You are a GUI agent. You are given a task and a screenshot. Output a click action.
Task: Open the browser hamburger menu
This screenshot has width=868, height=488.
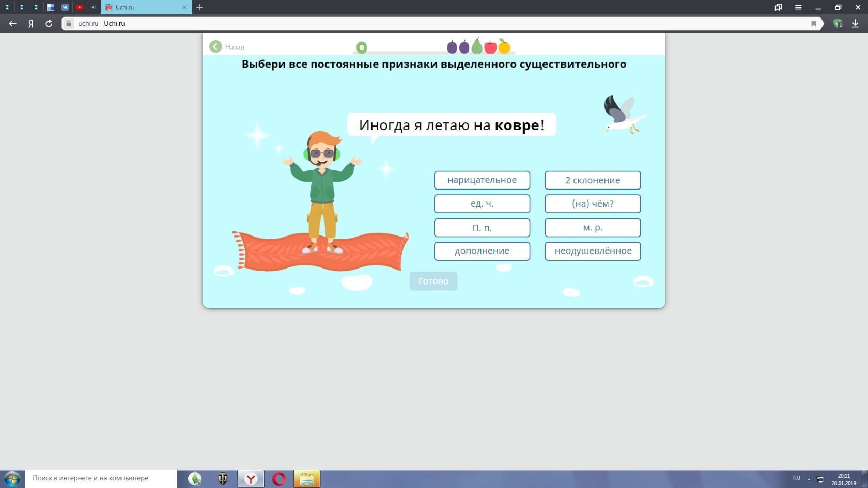click(798, 7)
